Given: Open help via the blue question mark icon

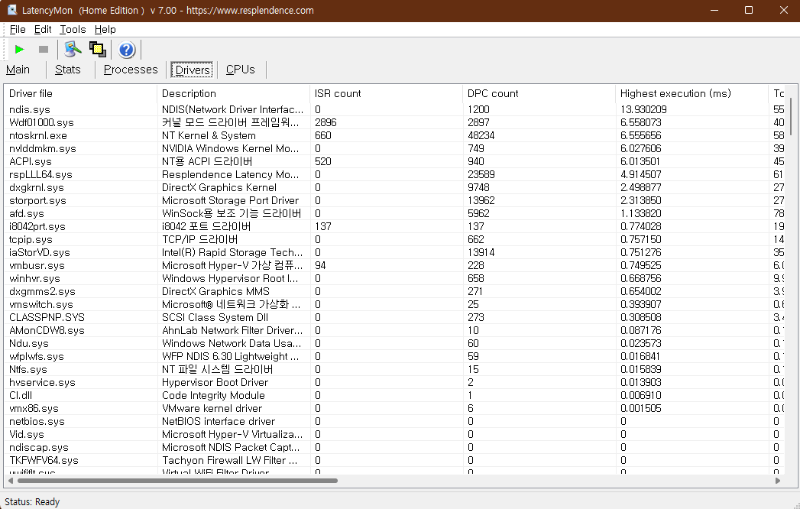Looking at the screenshot, I should click(x=127, y=49).
